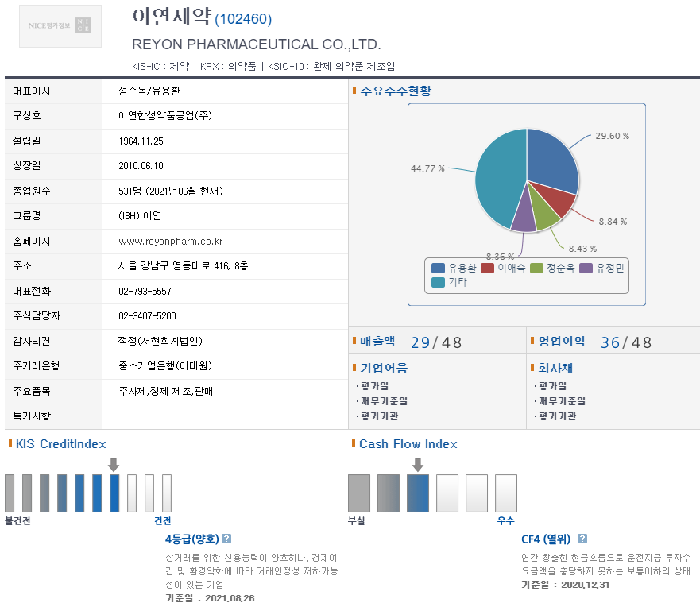Click the help icon next to 4등급(양호)
Image resolution: width=700 pixels, height=607 pixels.
coord(226,539)
